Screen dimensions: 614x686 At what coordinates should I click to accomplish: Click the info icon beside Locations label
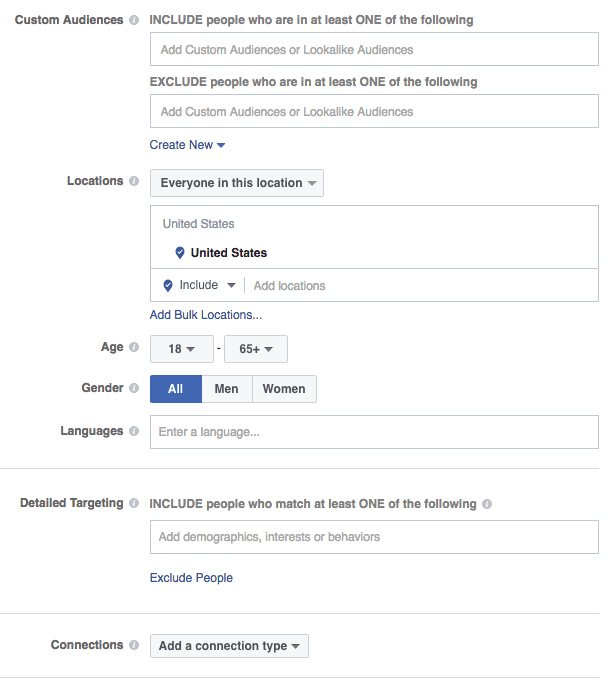tap(135, 182)
